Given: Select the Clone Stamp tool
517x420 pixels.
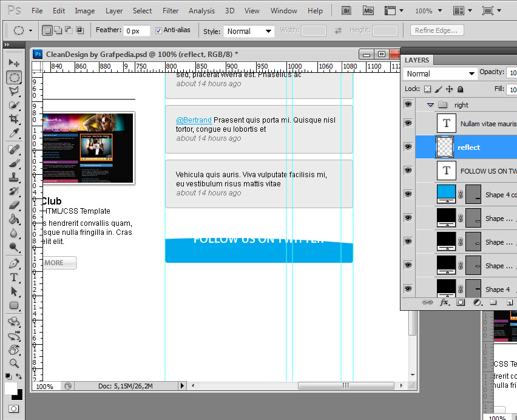Looking at the screenshot, I should [x=14, y=177].
